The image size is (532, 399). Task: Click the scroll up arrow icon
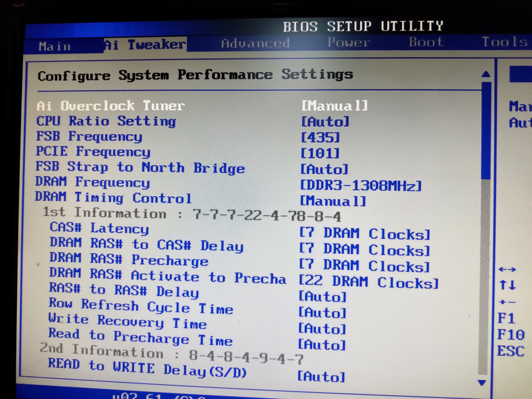pos(486,74)
